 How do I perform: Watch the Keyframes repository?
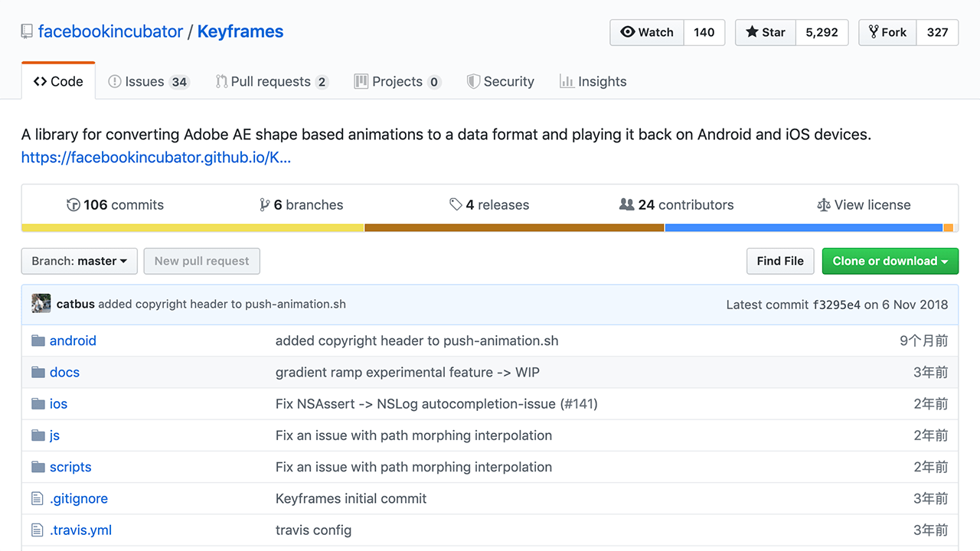(x=647, y=32)
